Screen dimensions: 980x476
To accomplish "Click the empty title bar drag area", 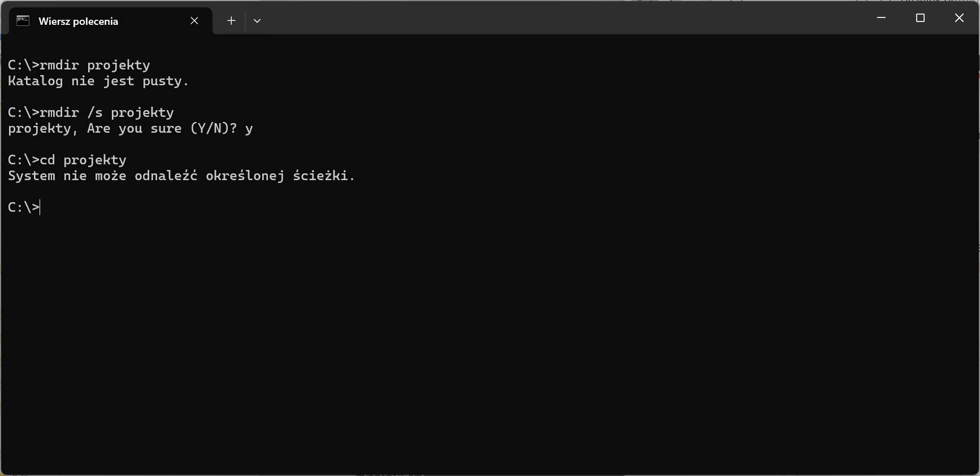I will [565, 18].
